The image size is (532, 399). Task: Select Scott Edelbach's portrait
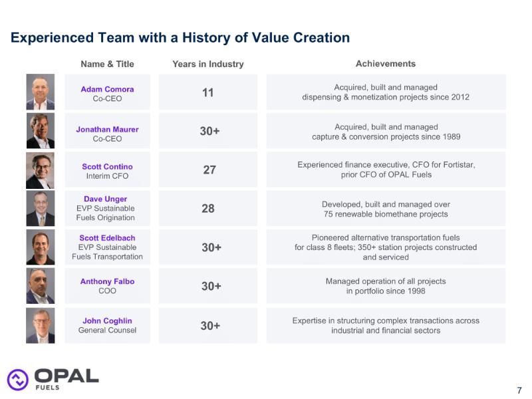pyautogui.click(x=40, y=247)
